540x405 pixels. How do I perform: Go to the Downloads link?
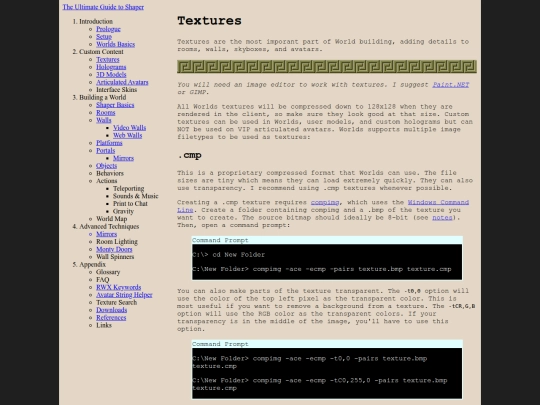[x=111, y=310]
